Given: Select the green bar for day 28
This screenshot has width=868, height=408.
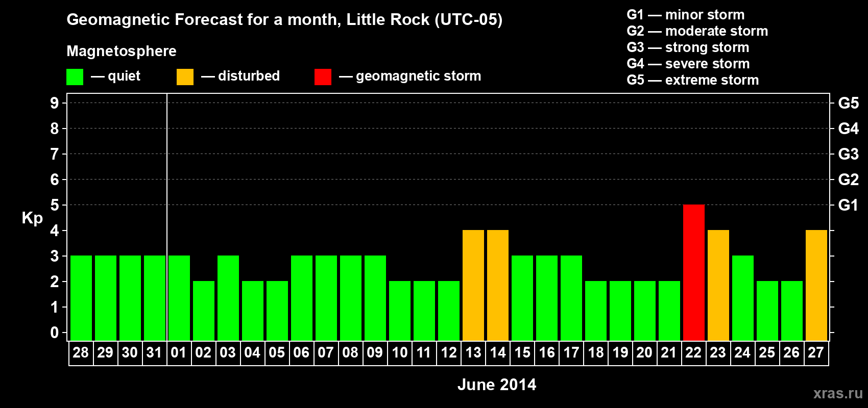Looking at the screenshot, I should point(81,298).
